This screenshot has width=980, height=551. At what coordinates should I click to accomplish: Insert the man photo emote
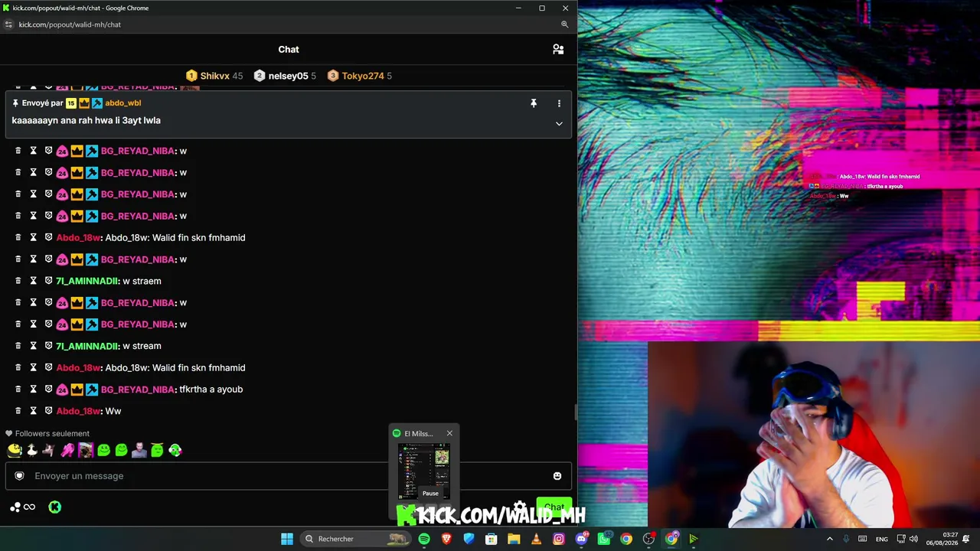pos(139,451)
